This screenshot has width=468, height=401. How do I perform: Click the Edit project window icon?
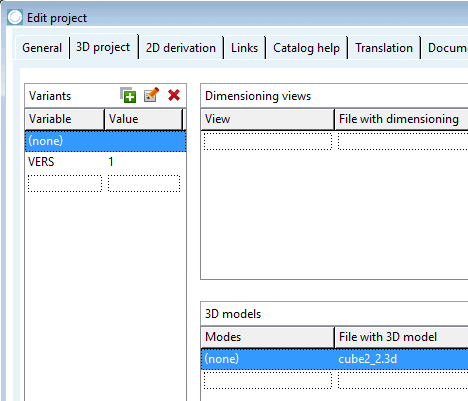[15, 17]
